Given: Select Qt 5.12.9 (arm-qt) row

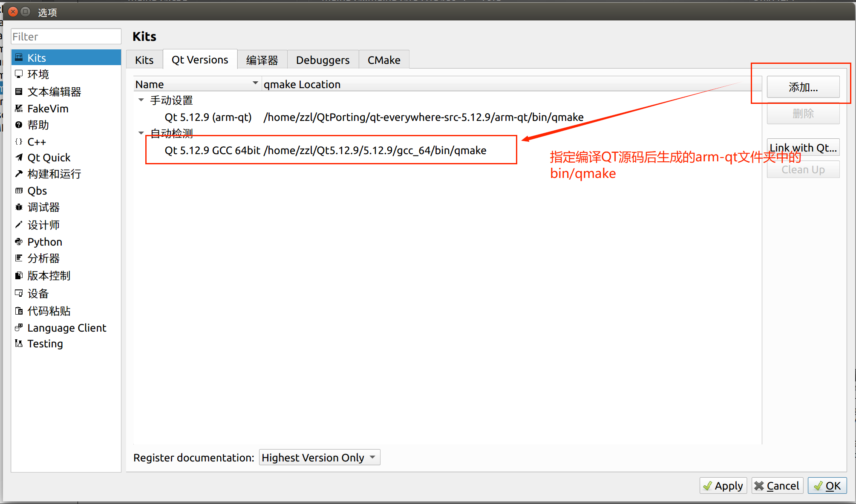Looking at the screenshot, I should click(208, 117).
